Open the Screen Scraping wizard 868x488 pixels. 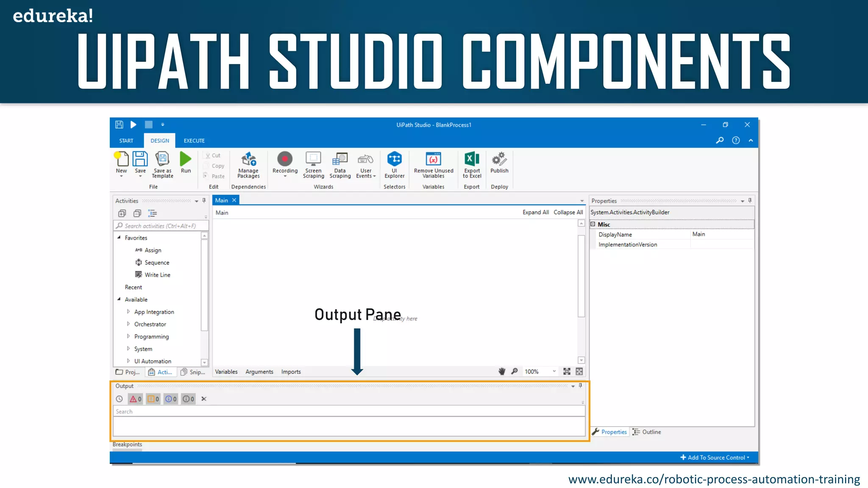[313, 159]
